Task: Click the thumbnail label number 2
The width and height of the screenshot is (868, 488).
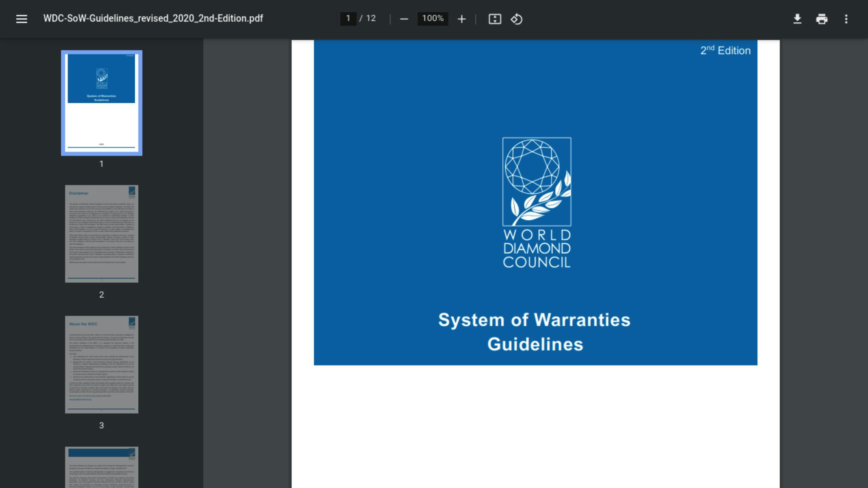Action: point(101,295)
